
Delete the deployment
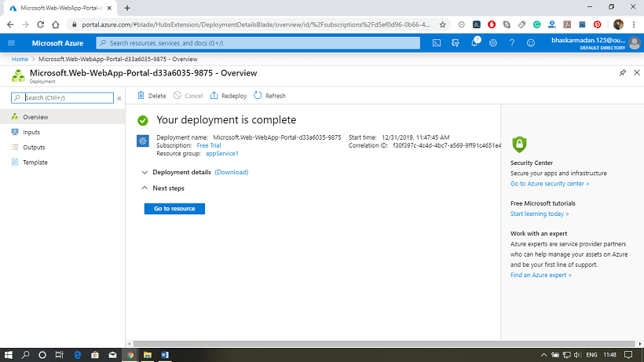click(152, 96)
